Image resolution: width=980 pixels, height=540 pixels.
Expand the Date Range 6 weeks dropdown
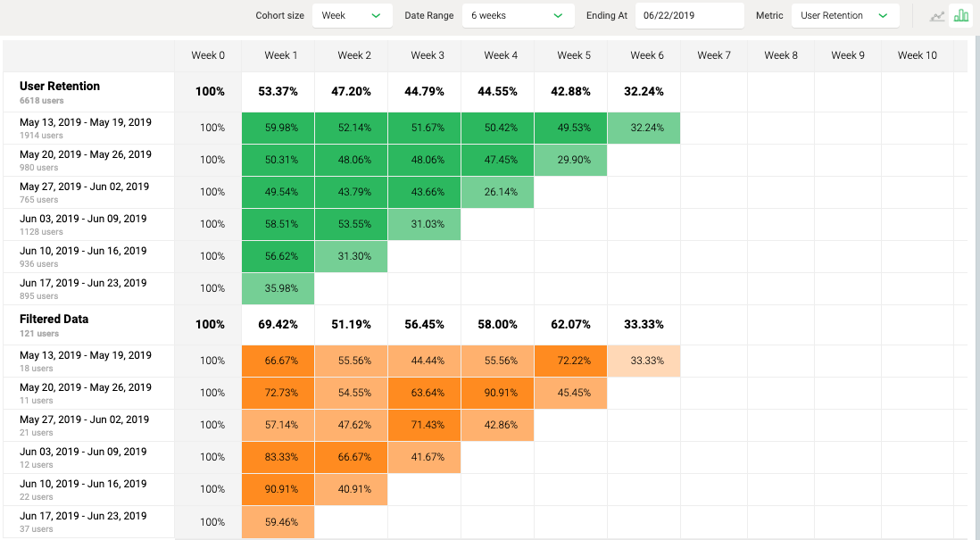(x=518, y=16)
